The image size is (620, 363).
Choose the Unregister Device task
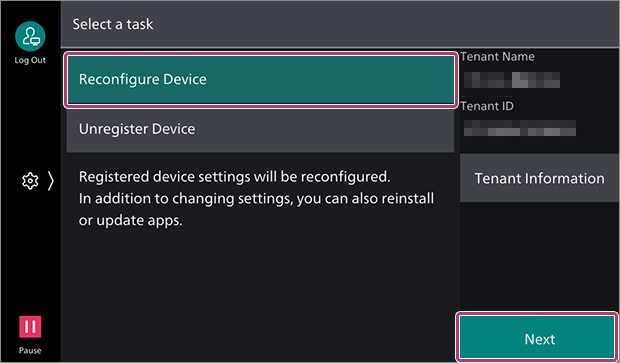(x=260, y=130)
